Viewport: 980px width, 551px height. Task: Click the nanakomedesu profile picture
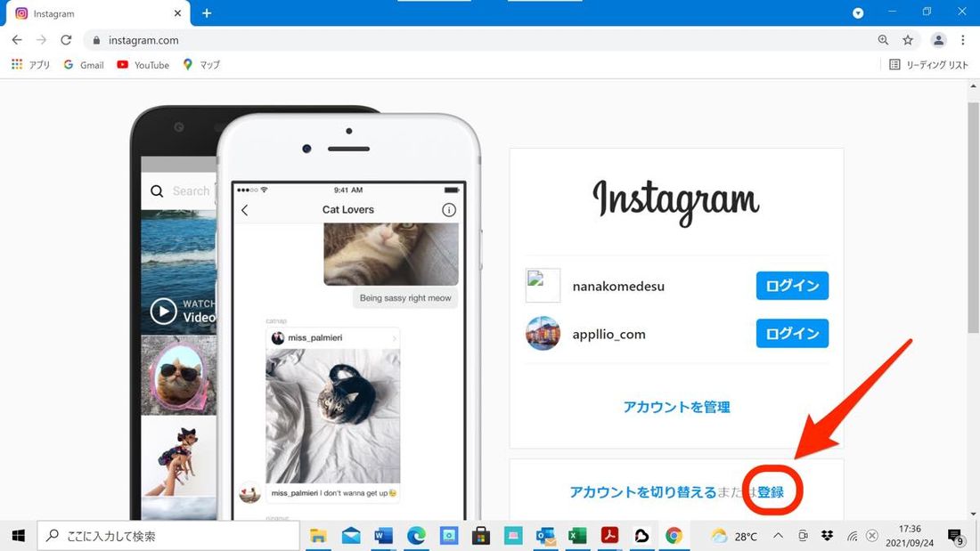pyautogui.click(x=543, y=286)
